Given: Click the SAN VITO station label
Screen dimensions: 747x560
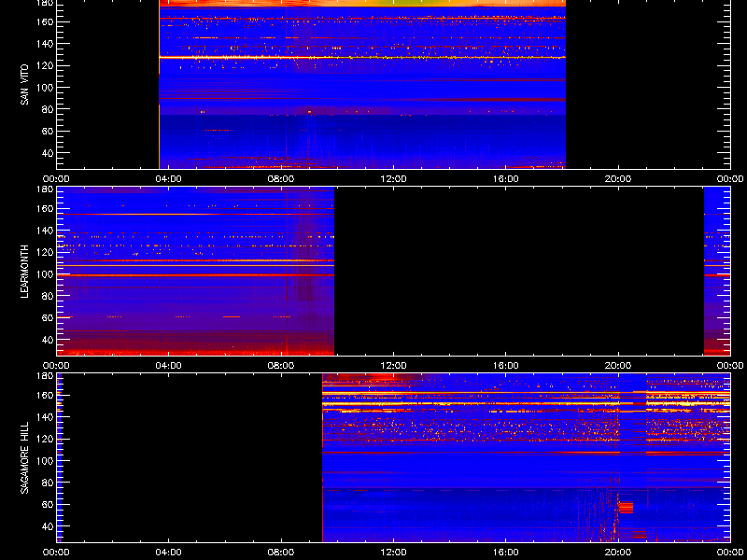Looking at the screenshot, I should (x=24, y=85).
